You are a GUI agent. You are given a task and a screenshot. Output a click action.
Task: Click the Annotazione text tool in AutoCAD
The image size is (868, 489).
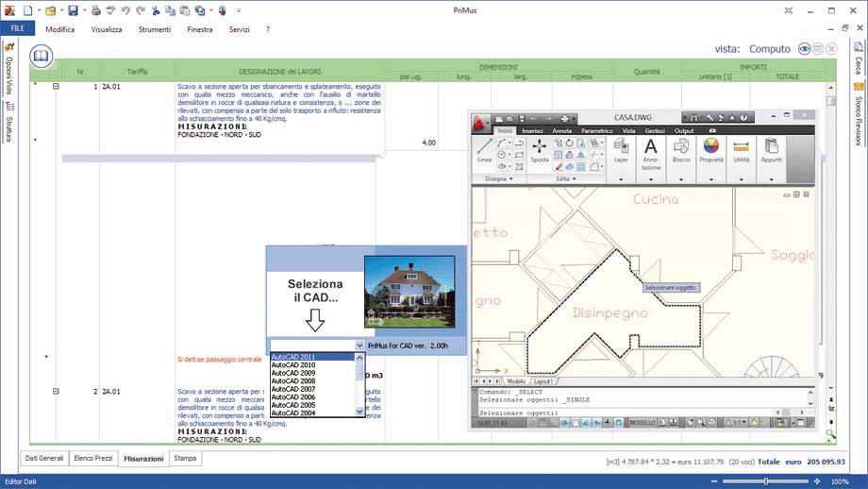click(x=651, y=153)
